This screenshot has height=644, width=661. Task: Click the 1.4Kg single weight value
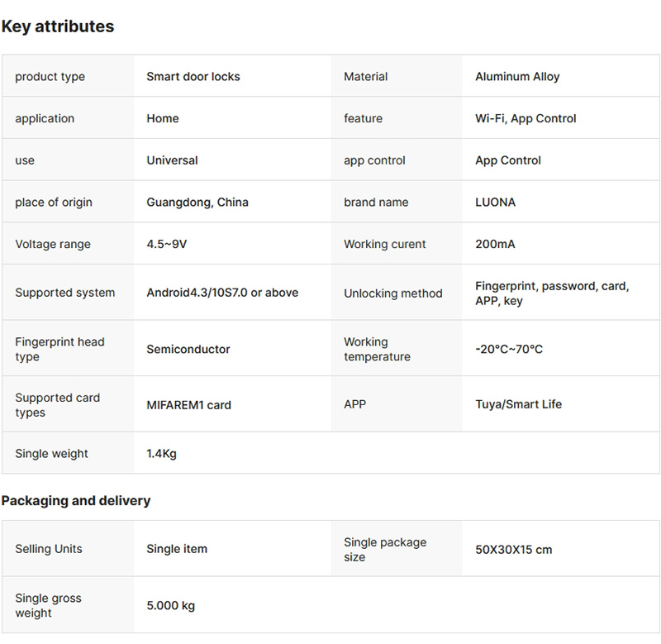point(161,454)
